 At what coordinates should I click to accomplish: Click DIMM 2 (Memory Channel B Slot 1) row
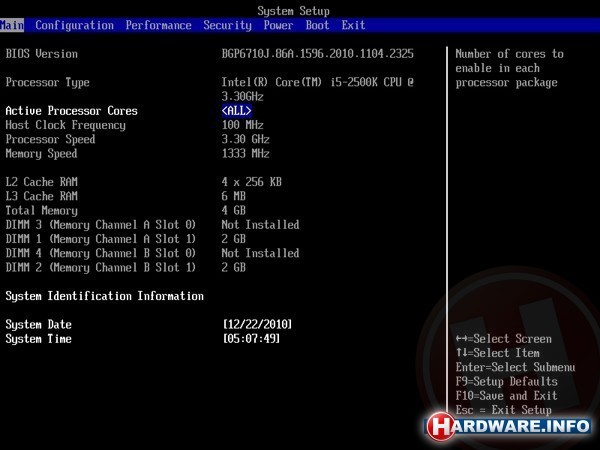click(x=126, y=267)
